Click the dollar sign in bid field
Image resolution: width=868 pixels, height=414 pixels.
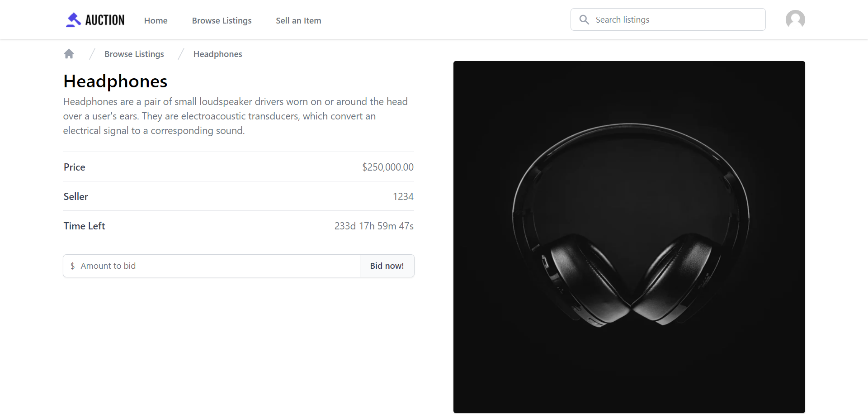point(72,266)
